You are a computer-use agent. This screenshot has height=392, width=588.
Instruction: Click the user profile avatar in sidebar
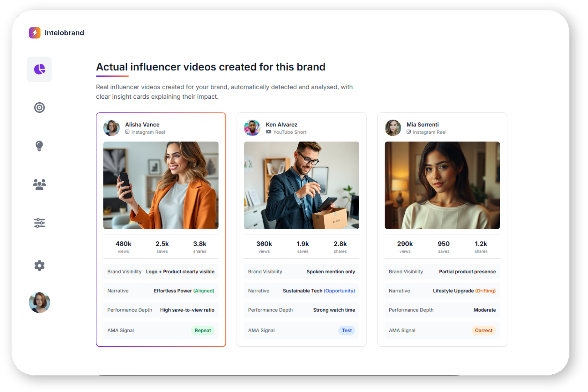coord(39,302)
